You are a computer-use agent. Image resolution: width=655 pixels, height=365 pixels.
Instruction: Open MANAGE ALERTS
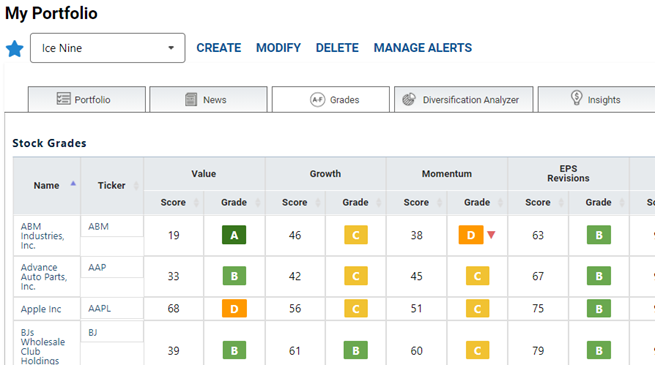(423, 48)
